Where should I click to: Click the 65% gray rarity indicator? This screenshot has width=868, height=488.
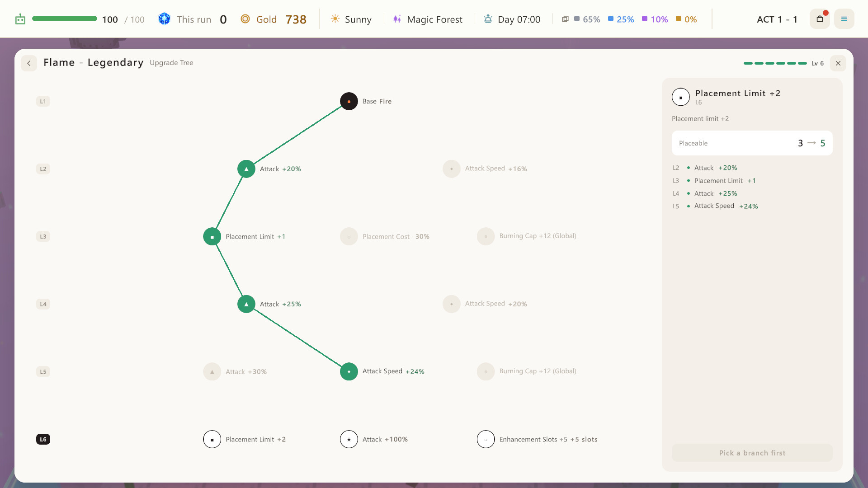(587, 19)
